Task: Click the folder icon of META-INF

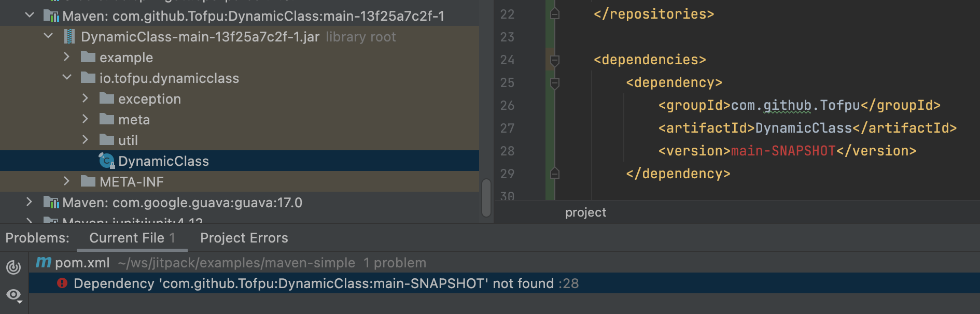Action: [x=88, y=181]
